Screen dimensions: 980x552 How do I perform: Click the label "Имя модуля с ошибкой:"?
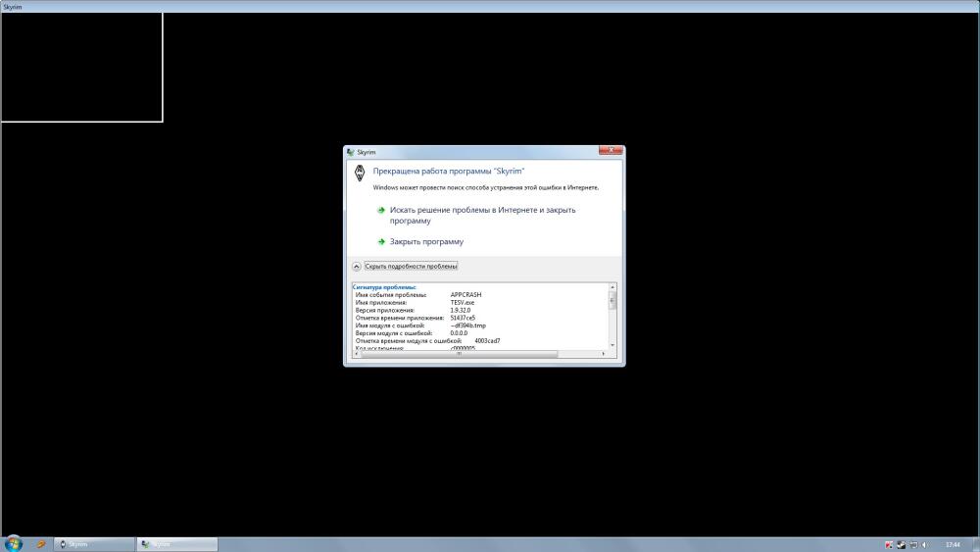coord(389,326)
